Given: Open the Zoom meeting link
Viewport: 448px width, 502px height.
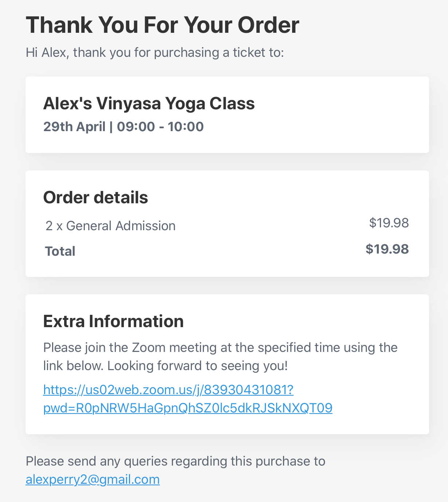Looking at the screenshot, I should click(188, 399).
